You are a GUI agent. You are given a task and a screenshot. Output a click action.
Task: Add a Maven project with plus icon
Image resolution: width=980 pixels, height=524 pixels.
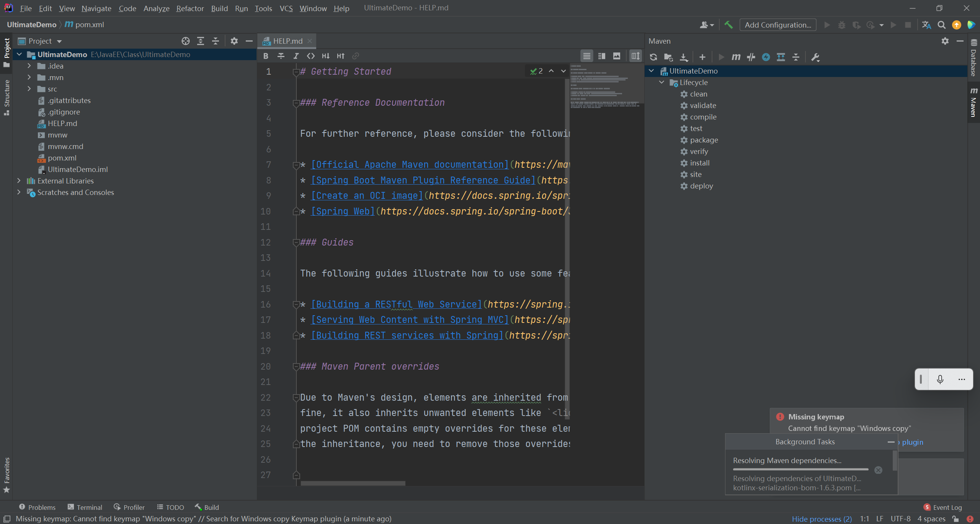702,57
